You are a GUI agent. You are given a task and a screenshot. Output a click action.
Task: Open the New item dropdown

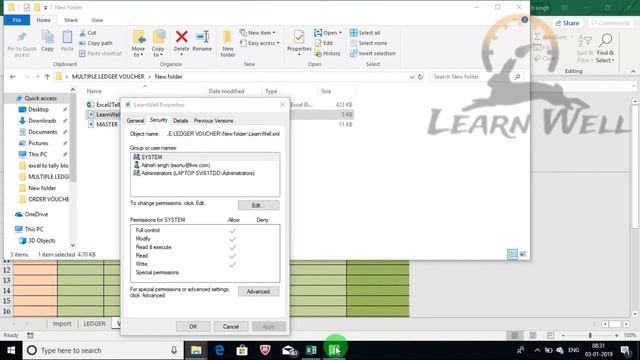tap(258, 33)
